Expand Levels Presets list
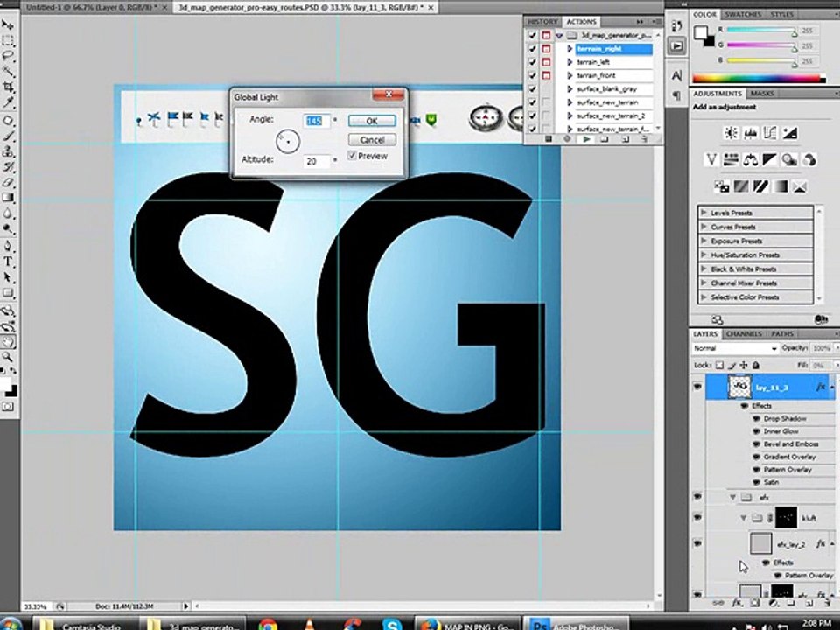This screenshot has height=630, width=840. pyautogui.click(x=703, y=213)
